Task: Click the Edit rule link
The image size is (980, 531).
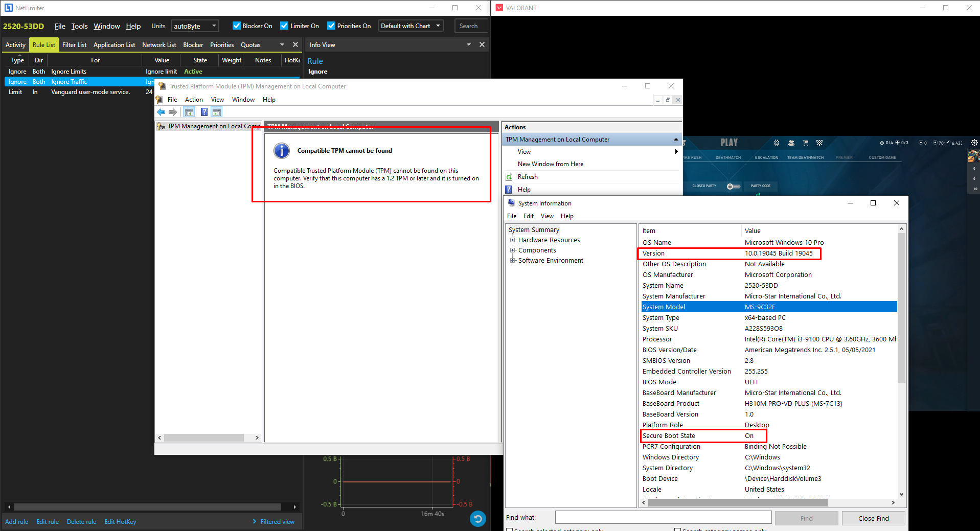Action: (x=48, y=522)
